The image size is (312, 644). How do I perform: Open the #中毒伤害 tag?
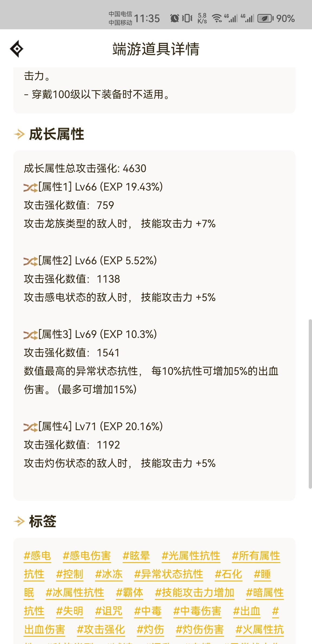[197, 611]
